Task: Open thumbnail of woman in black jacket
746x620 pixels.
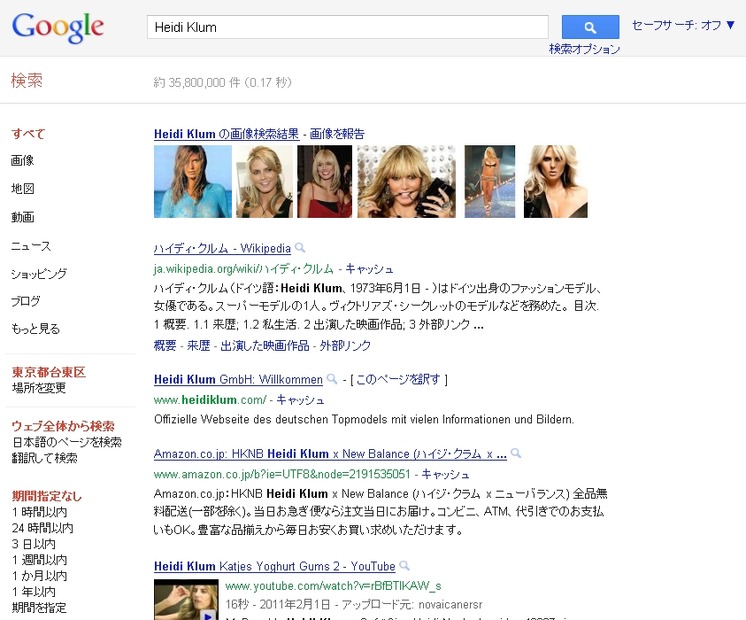Action: [556, 181]
